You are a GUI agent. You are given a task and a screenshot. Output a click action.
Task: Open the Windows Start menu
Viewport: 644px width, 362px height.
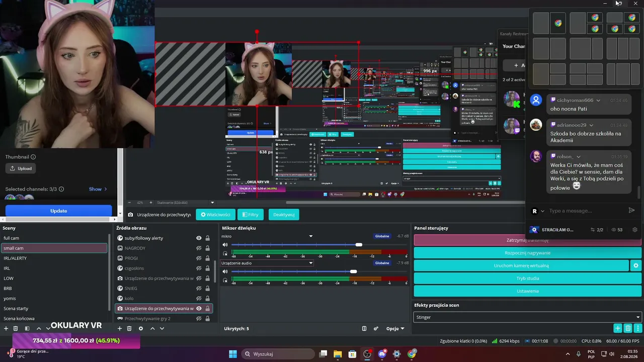tap(233, 354)
